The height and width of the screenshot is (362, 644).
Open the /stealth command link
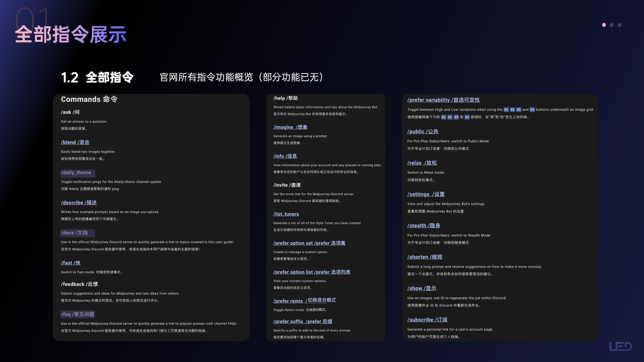tap(424, 226)
